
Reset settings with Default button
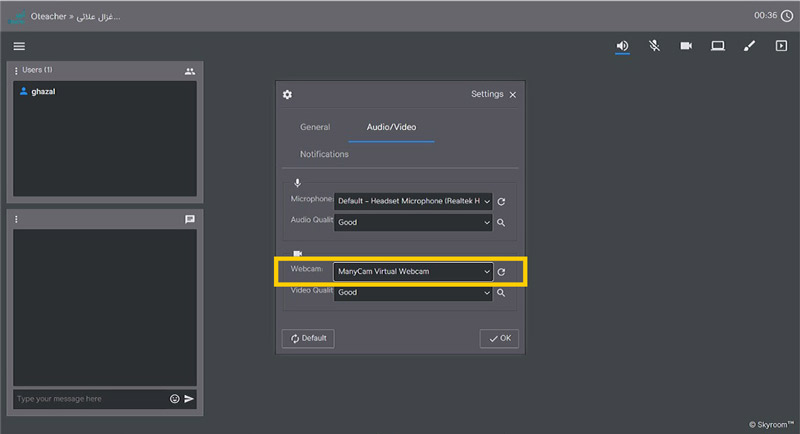pos(308,338)
